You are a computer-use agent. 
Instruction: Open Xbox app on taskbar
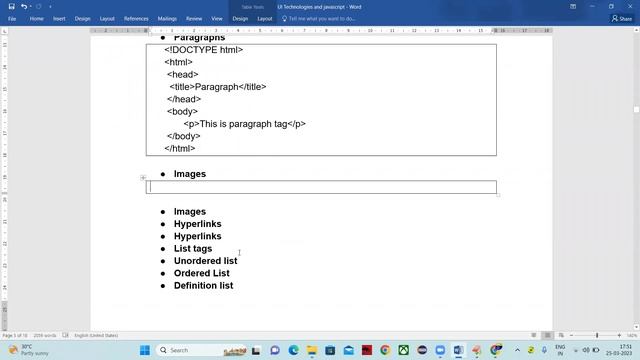pyautogui.click(x=404, y=350)
